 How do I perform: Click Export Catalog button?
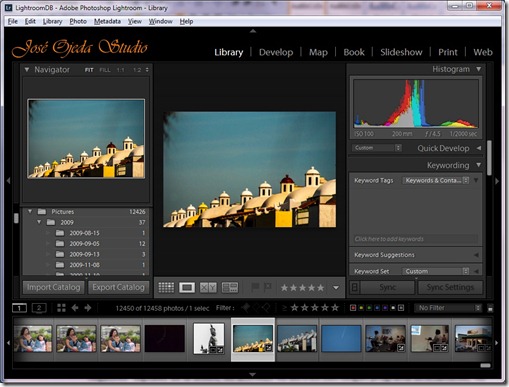coord(118,287)
